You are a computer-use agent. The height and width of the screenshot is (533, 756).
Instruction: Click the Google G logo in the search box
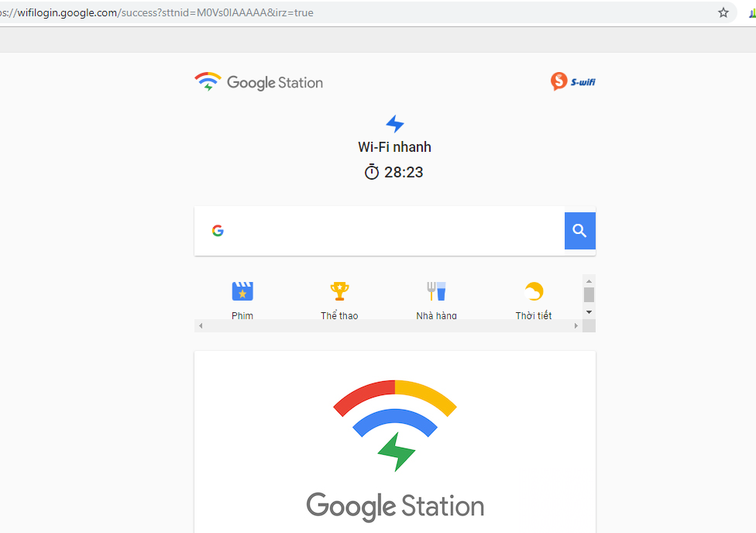(x=218, y=231)
